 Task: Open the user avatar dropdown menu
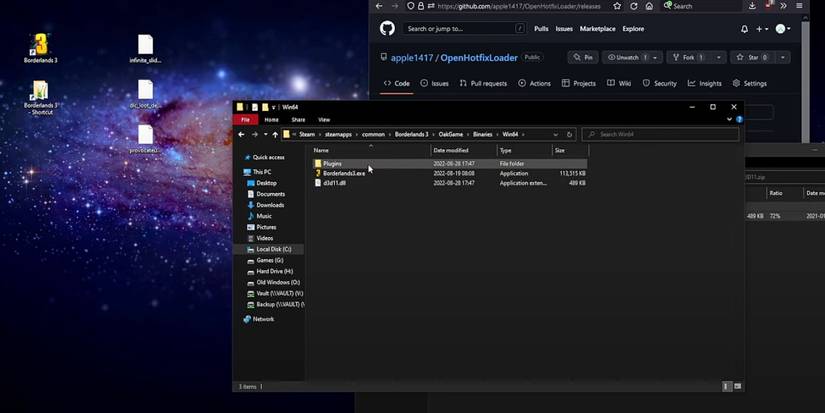(783, 29)
